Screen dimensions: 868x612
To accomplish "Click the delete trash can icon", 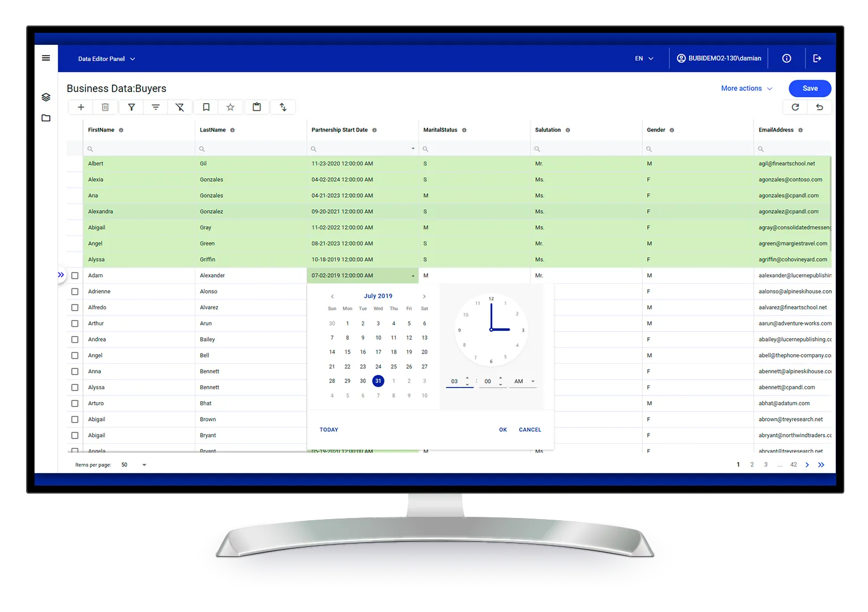I will click(x=105, y=107).
